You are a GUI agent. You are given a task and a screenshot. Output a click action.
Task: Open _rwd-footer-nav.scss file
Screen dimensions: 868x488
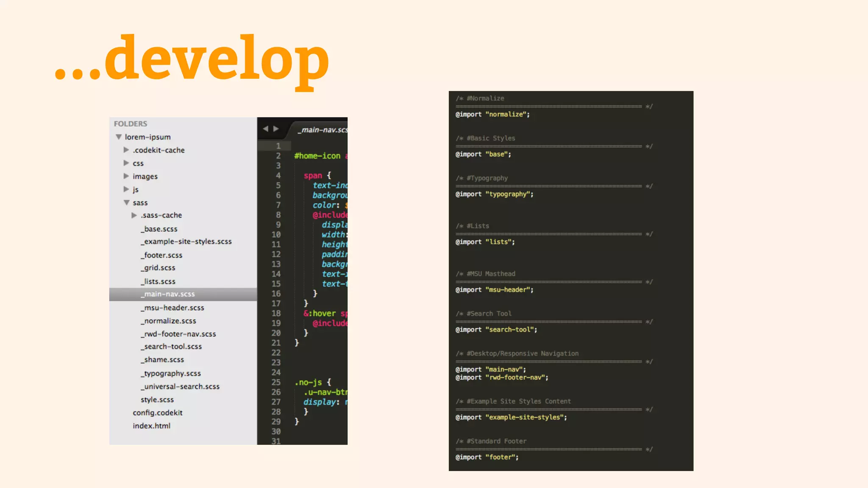coord(178,334)
